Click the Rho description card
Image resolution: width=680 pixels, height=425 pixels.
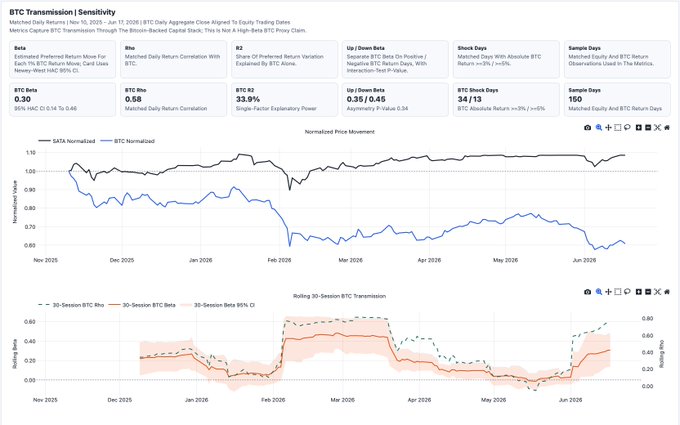point(173,59)
